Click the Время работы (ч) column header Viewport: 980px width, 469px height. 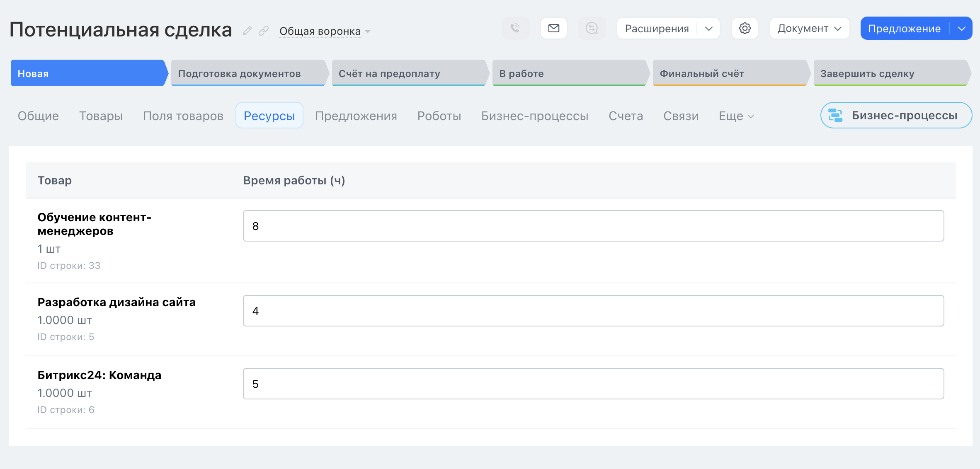click(x=294, y=181)
